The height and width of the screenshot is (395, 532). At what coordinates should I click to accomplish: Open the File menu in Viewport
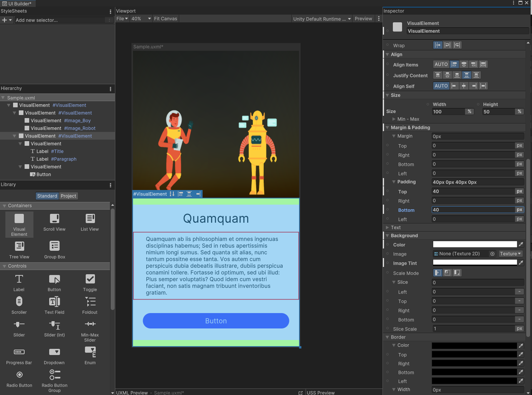tap(122, 19)
